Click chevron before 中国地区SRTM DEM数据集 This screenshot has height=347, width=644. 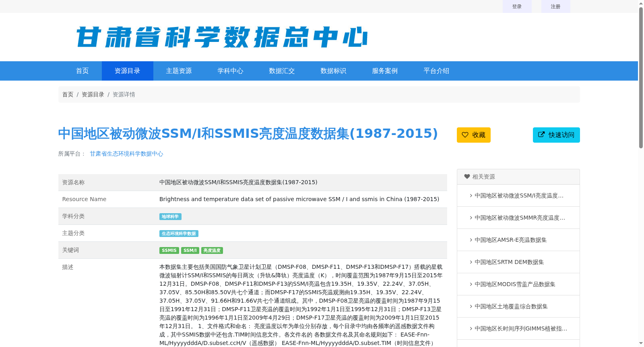[x=471, y=262]
